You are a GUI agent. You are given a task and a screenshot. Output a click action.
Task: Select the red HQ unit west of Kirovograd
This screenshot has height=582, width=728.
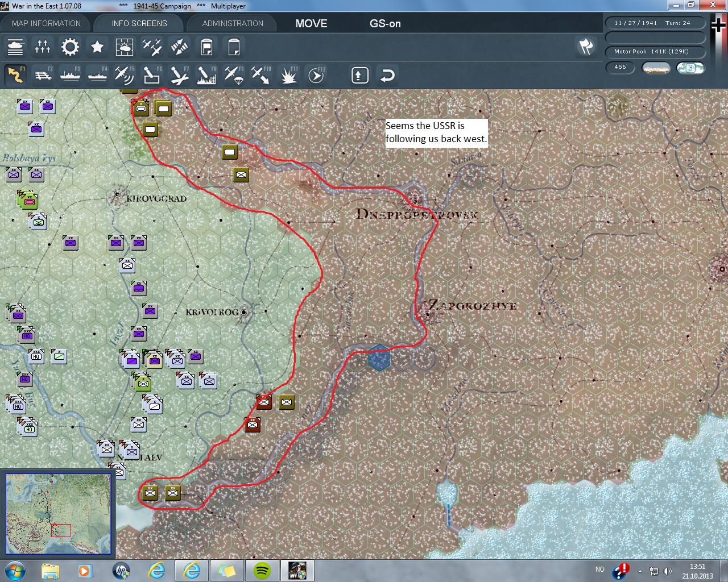(29, 201)
